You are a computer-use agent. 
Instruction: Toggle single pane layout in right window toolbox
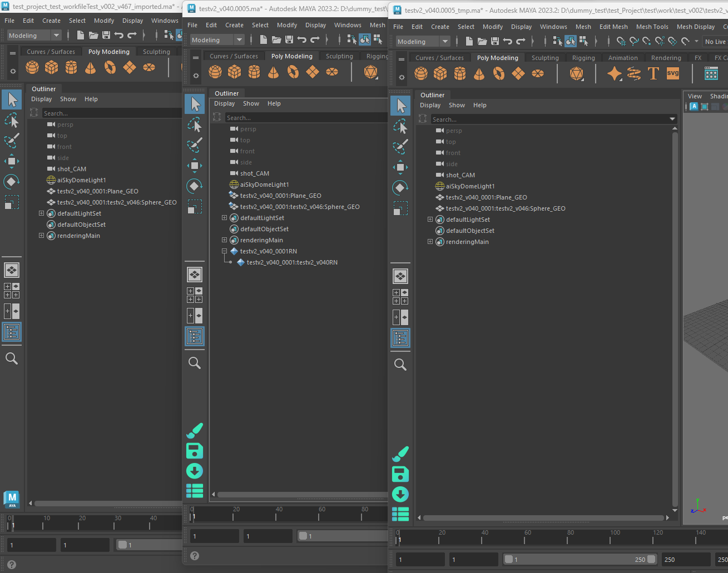[400, 276]
